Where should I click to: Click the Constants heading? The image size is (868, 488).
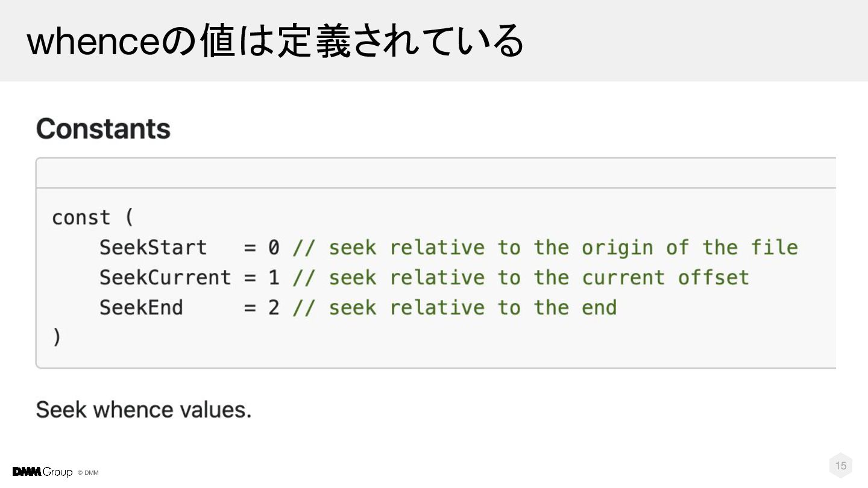click(x=103, y=129)
